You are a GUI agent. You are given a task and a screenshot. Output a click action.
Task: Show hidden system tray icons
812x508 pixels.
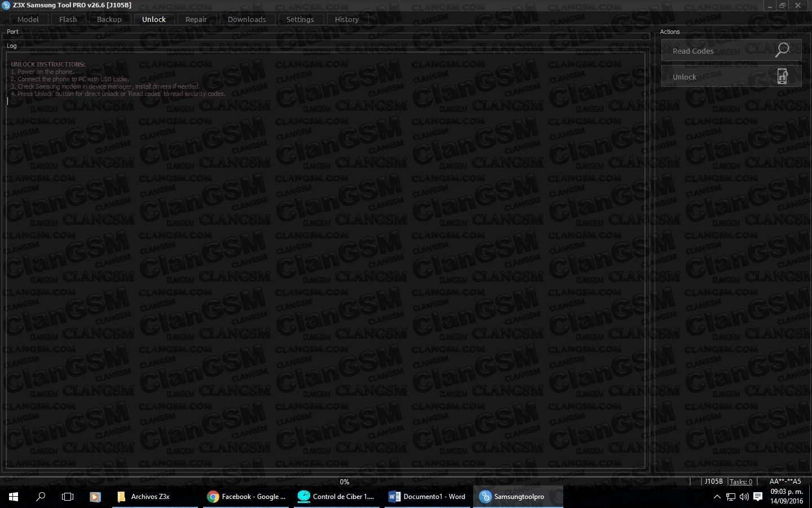tap(717, 497)
